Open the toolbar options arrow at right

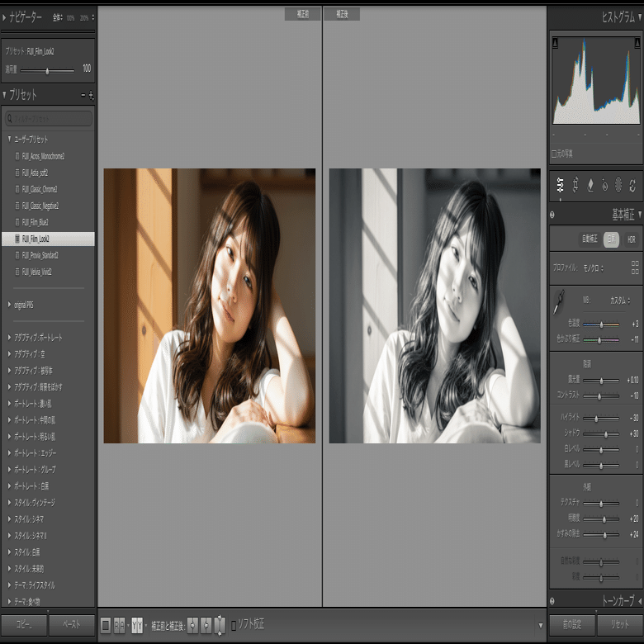pyautogui.click(x=541, y=626)
